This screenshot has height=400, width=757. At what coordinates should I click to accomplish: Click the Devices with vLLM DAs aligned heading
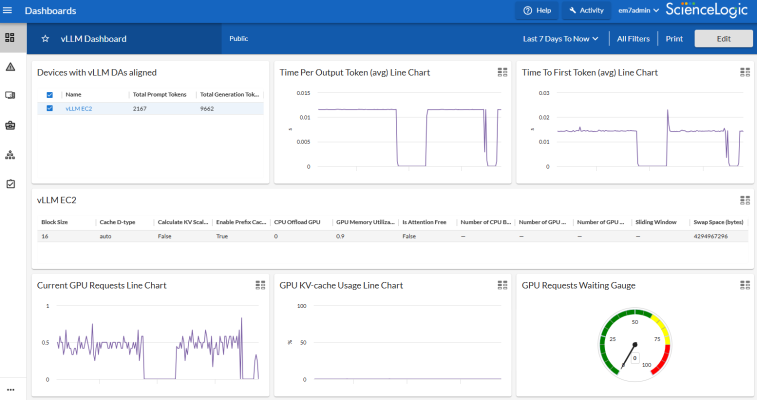[x=97, y=72]
